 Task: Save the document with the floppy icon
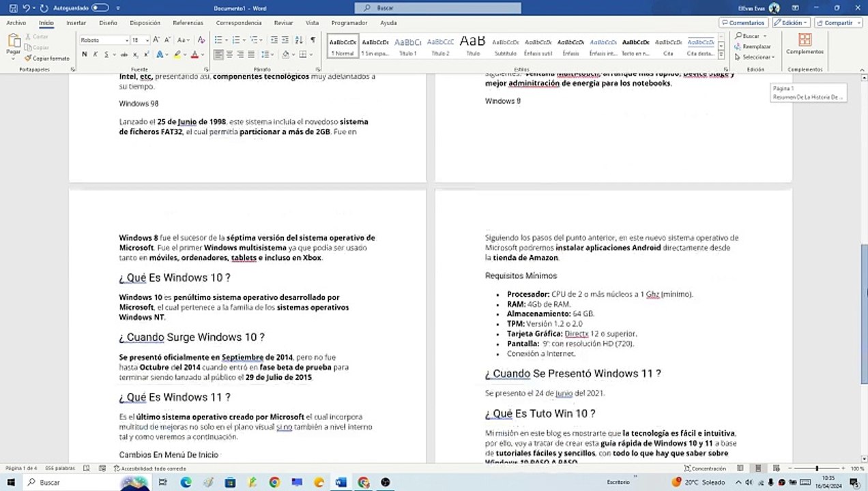[13, 8]
